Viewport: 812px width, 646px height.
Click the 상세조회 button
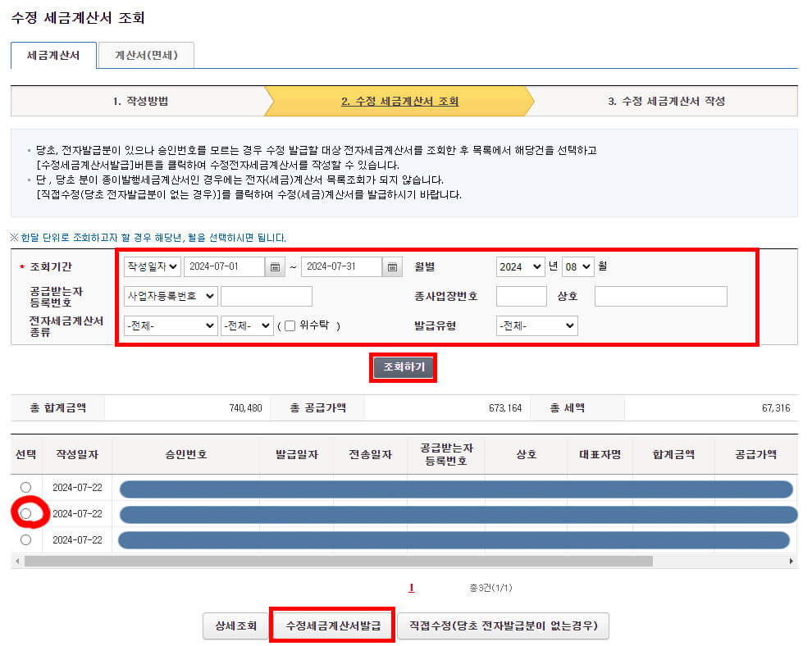(x=235, y=625)
